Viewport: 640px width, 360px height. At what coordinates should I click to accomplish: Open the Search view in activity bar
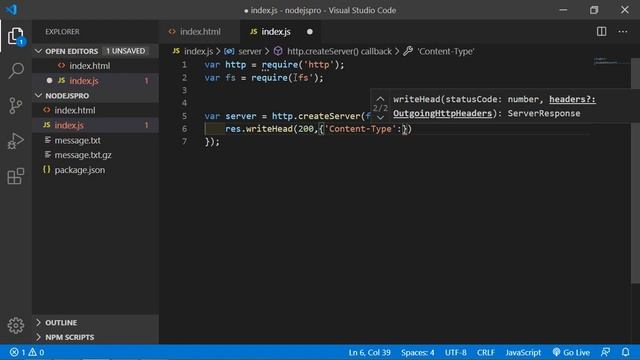(x=16, y=71)
